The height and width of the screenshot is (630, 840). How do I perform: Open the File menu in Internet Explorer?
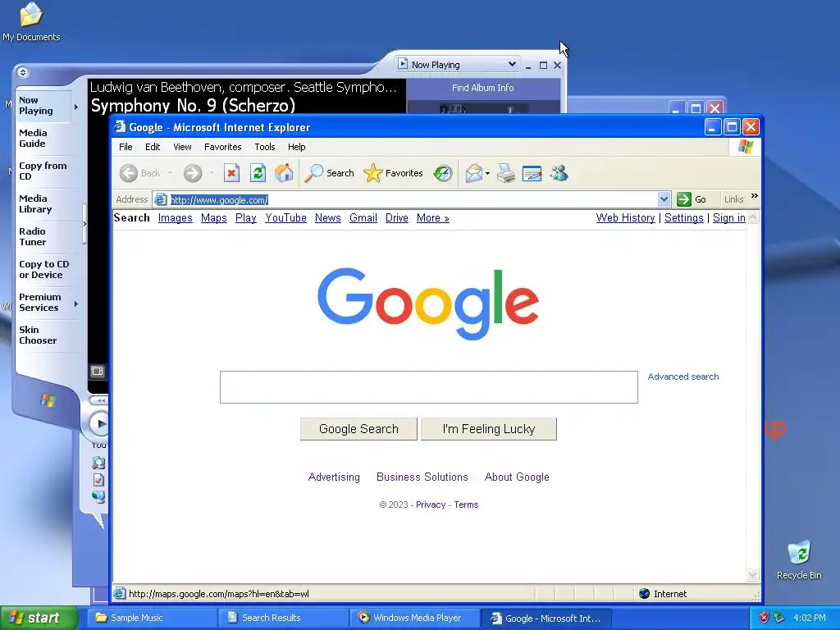click(x=126, y=147)
